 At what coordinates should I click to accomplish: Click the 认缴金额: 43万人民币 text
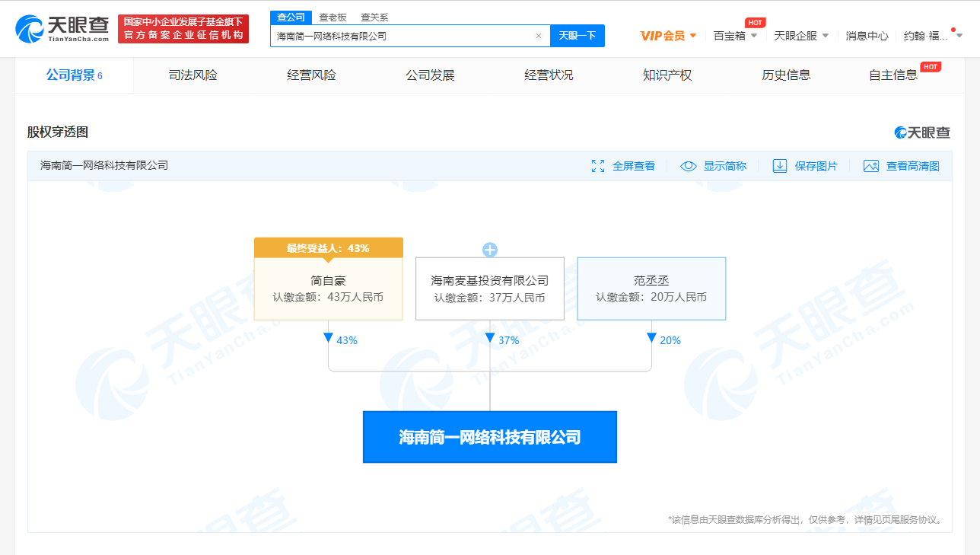click(x=329, y=298)
